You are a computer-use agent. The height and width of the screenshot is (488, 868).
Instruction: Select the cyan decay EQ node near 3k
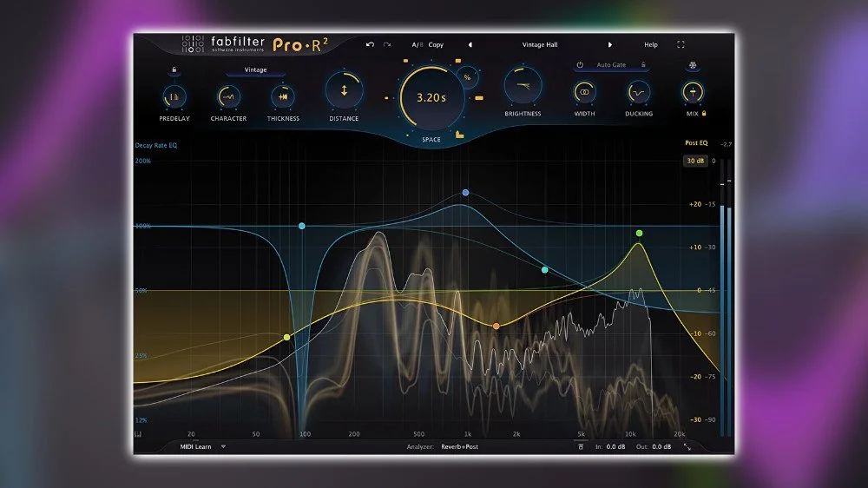tap(545, 270)
